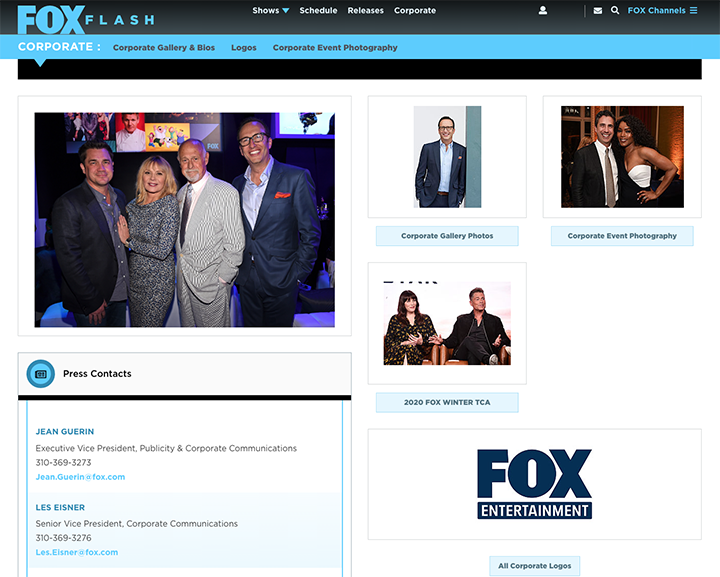Click phone number 310-369-3273
Viewport: 720px width, 577px height.
[x=63, y=462]
